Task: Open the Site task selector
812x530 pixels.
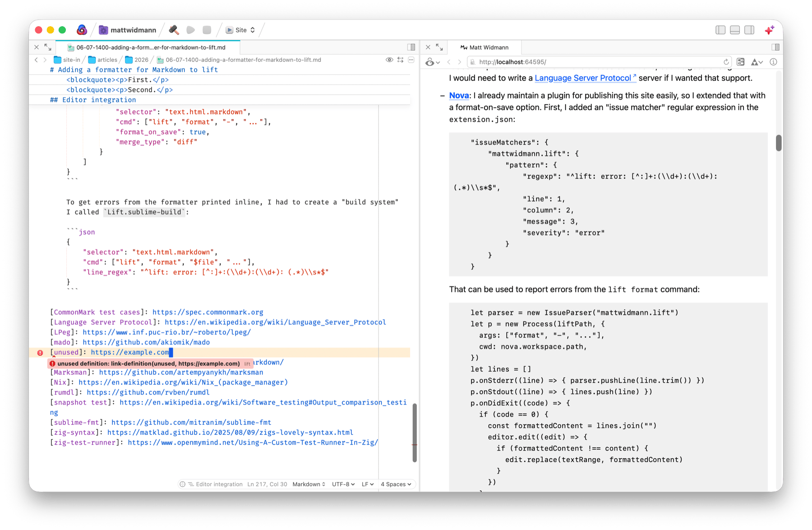Action: click(x=240, y=30)
